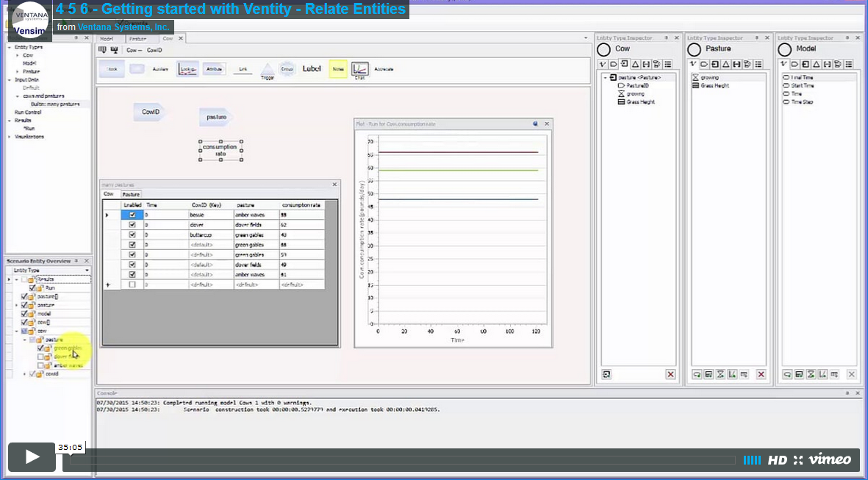Open the Cow tab in many pastures grid
Viewport: 868px width, 480px height.
coord(109,194)
